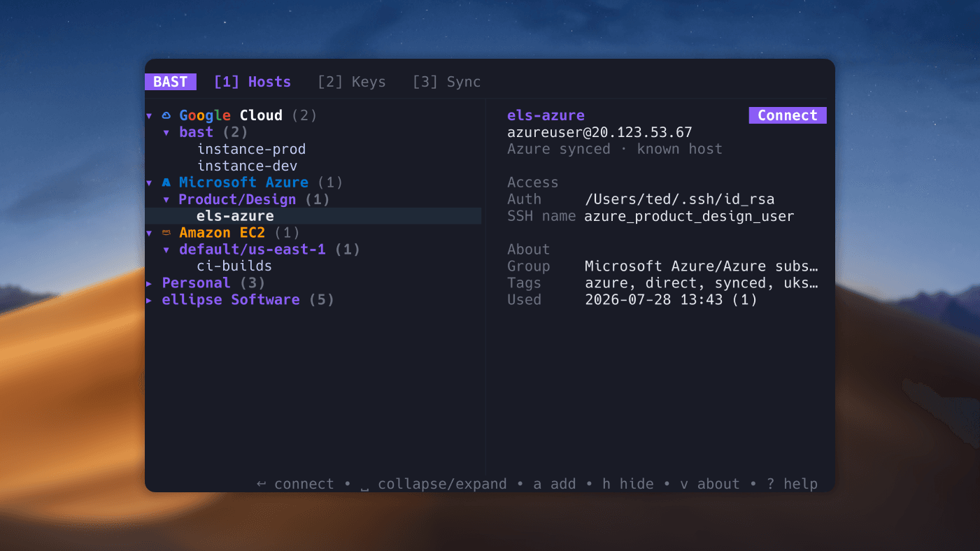Open the [2] Keys tab

click(x=352, y=82)
